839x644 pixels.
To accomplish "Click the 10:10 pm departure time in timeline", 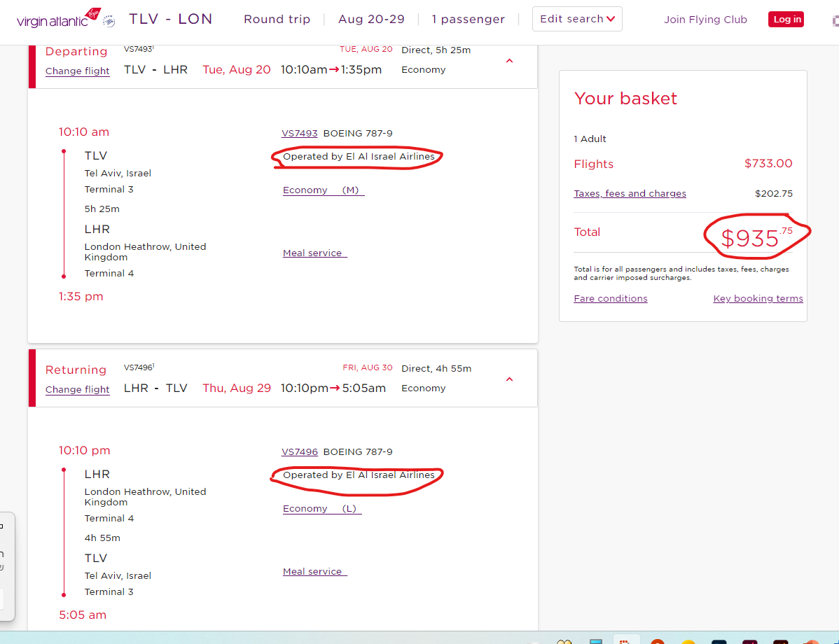I will [85, 450].
